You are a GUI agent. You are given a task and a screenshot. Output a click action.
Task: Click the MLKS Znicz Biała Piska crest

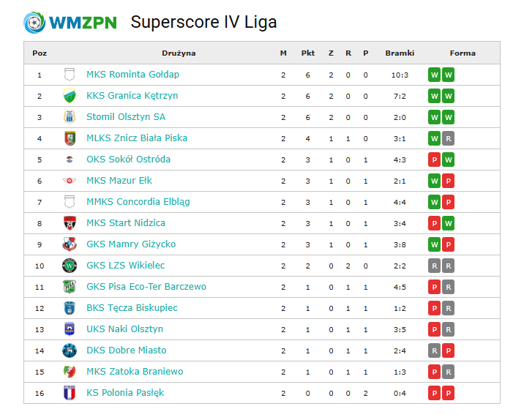(x=70, y=138)
